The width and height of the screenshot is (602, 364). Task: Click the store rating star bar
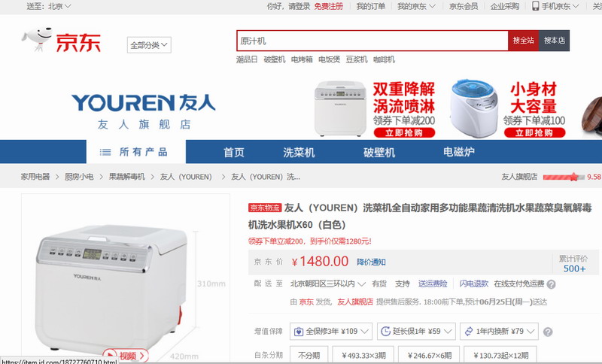pos(564,177)
